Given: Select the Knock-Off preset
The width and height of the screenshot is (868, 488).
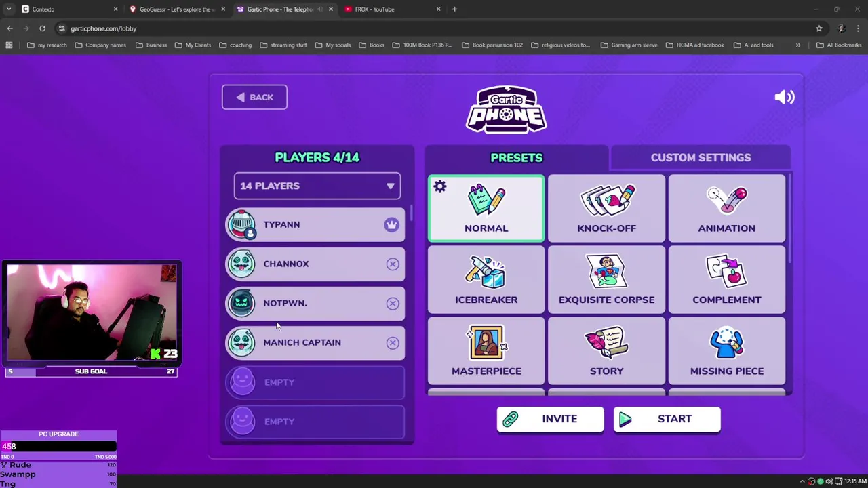Looking at the screenshot, I should tap(606, 208).
